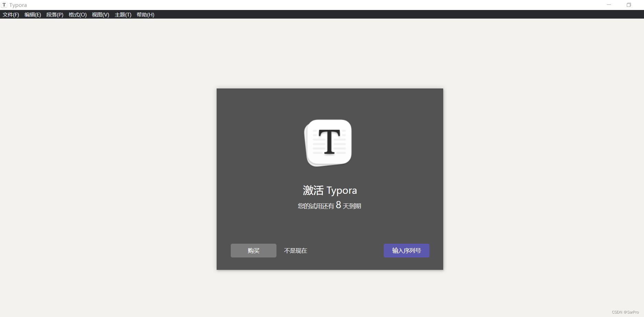Image resolution: width=644 pixels, height=317 pixels.
Task: Open the 格式(O) menu
Action: point(77,15)
